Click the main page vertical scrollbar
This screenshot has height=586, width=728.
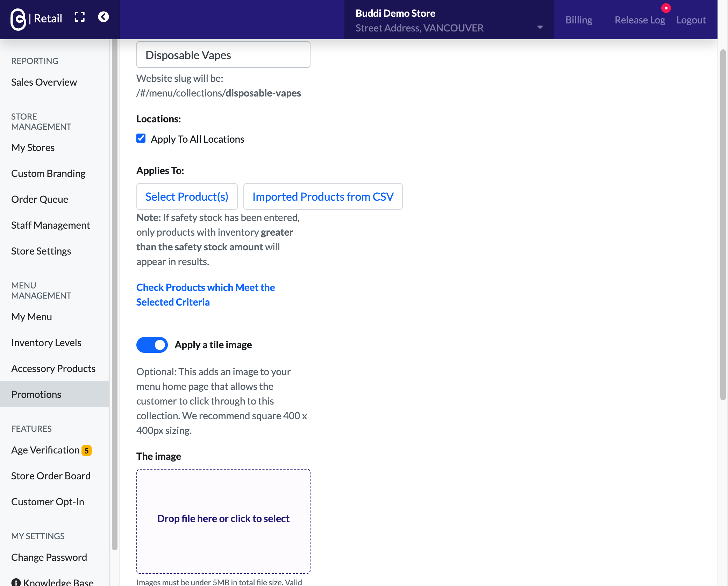tap(723, 225)
